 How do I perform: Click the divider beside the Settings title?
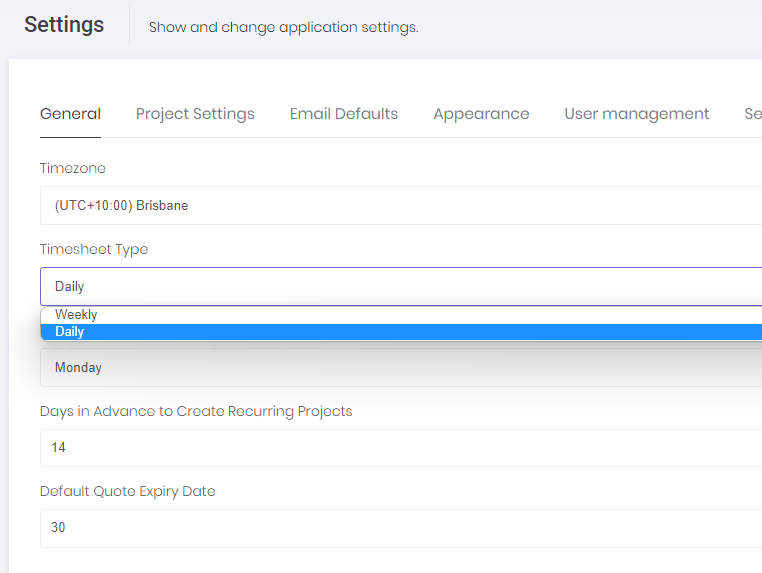point(130,25)
